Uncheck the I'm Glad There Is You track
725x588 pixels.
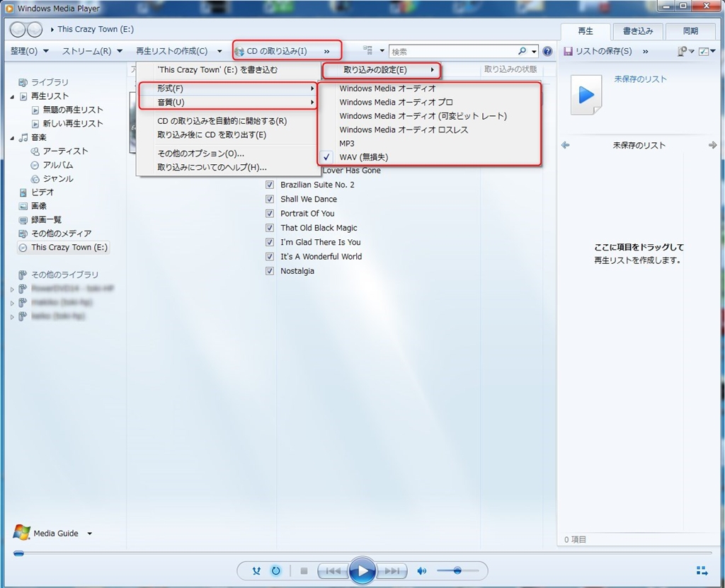[x=270, y=242]
